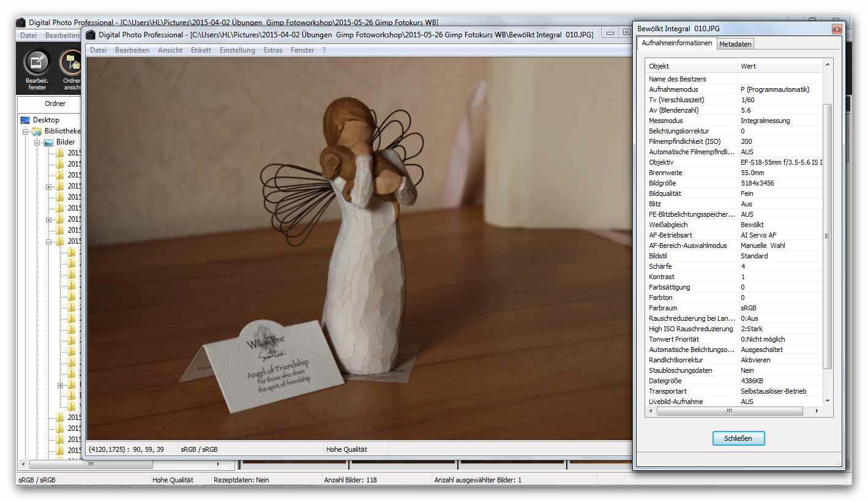The image size is (868, 502).
Task: Collapse the expanded 2015 folder under Bilder
Action: tap(49, 242)
